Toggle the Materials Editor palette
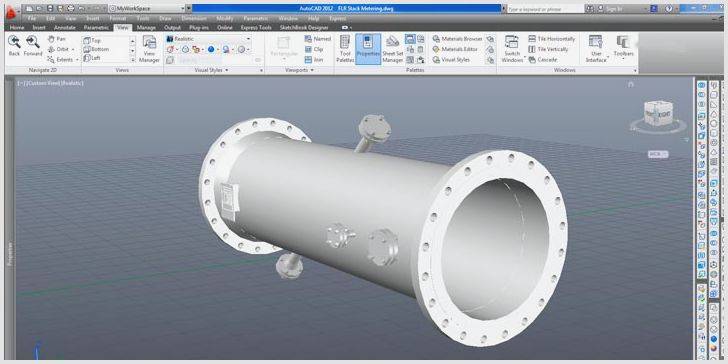 click(x=455, y=49)
